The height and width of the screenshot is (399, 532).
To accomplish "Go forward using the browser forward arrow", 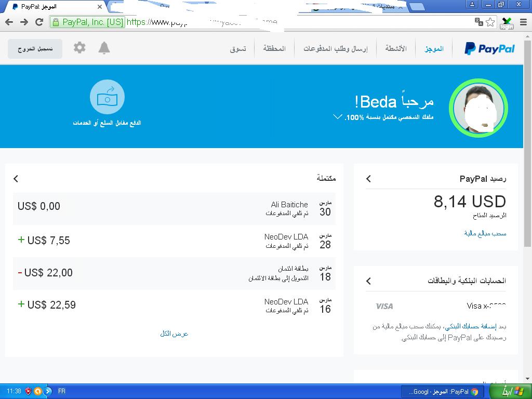I will tap(24, 22).
